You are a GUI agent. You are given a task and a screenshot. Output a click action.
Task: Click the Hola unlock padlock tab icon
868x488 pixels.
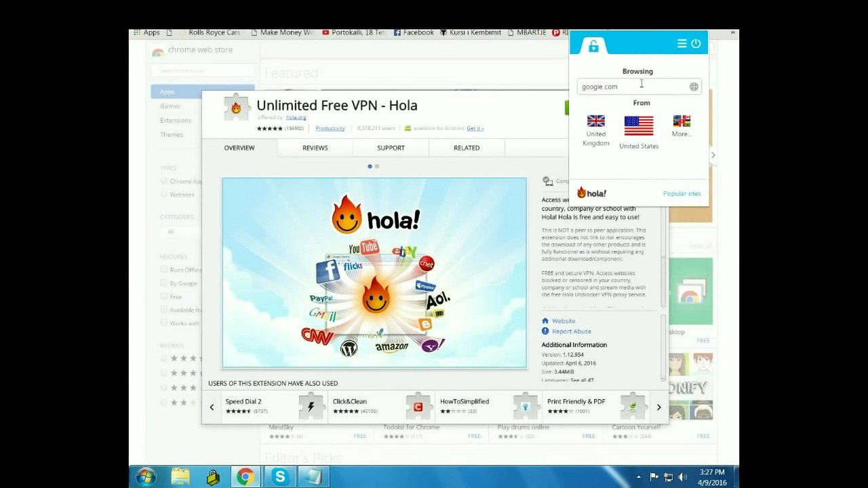[593, 45]
